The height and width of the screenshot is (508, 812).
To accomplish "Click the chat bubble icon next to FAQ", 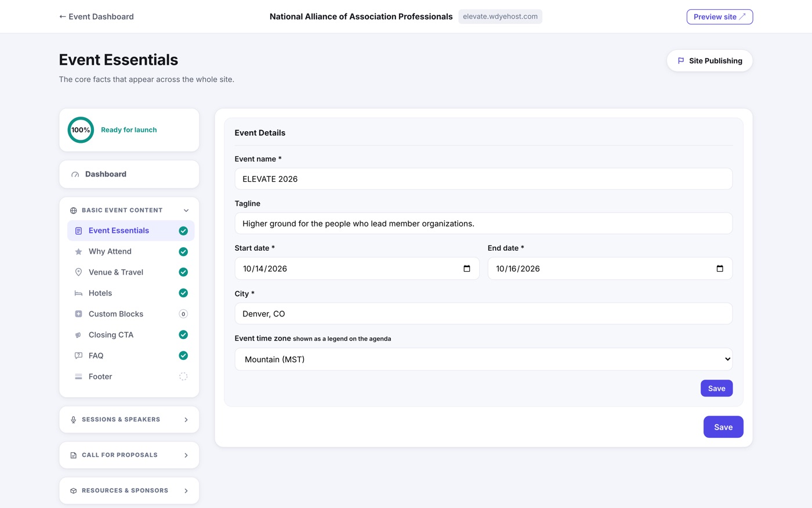I will pos(78,356).
